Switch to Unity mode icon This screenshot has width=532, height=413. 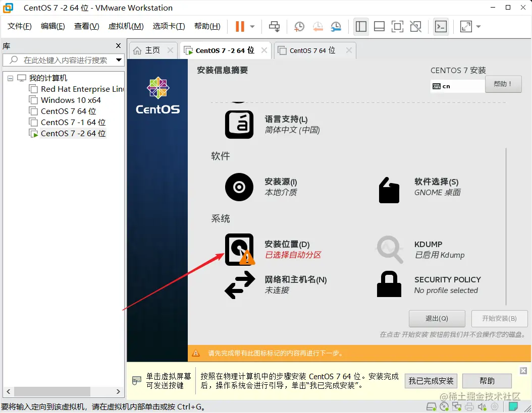pos(415,26)
